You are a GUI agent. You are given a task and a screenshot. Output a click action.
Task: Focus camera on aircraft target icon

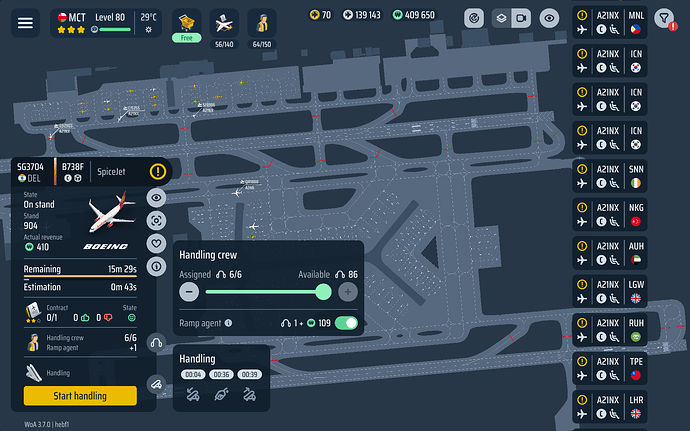(x=156, y=221)
